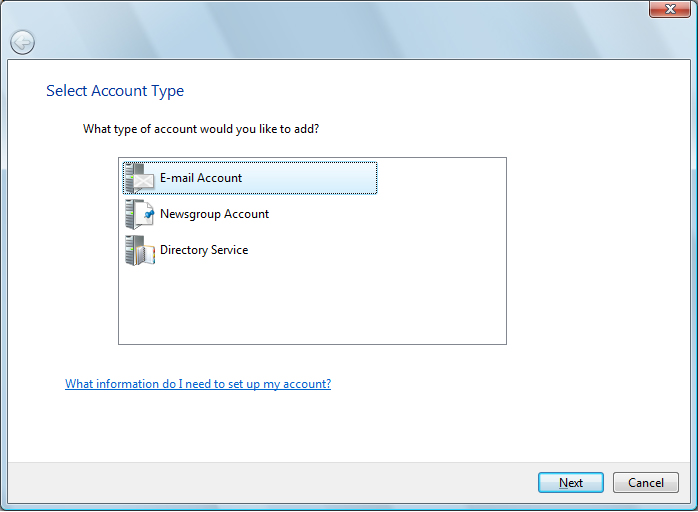Open the account setup information help link

coord(198,384)
